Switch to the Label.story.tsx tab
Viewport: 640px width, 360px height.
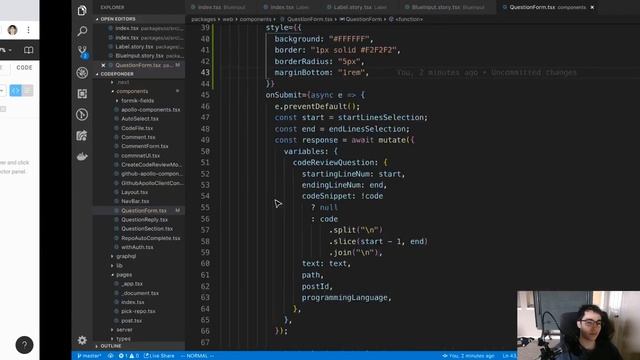click(359, 7)
